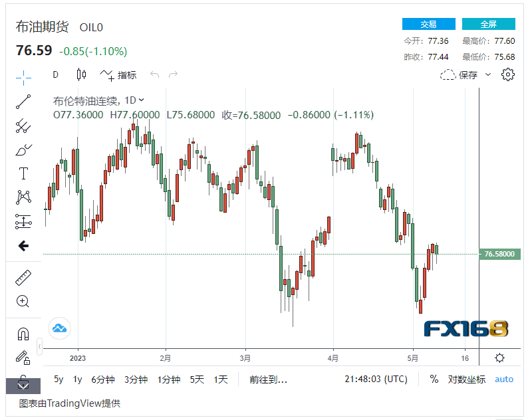The image size is (530, 420).
Task: Click the zoom in magnifier tool
Action: pos(23,301)
